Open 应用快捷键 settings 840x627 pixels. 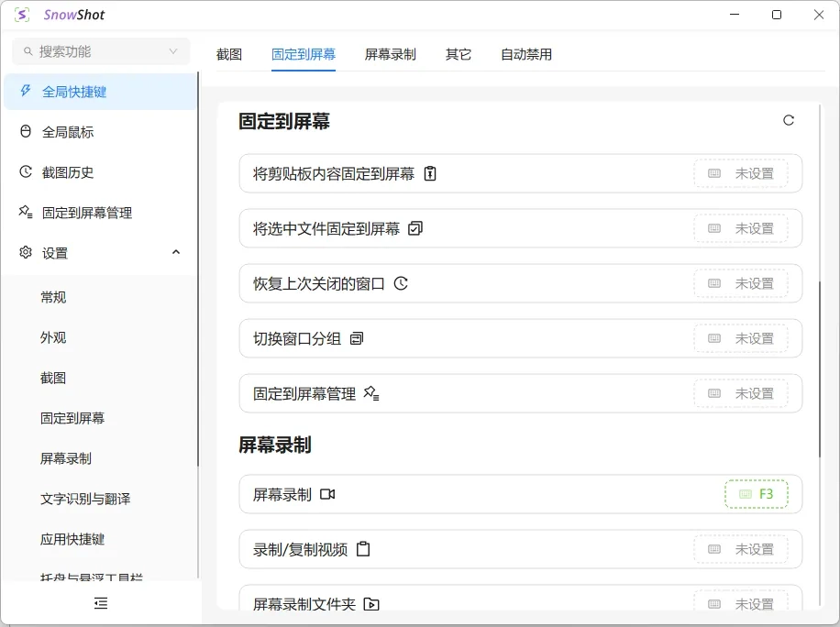101,539
